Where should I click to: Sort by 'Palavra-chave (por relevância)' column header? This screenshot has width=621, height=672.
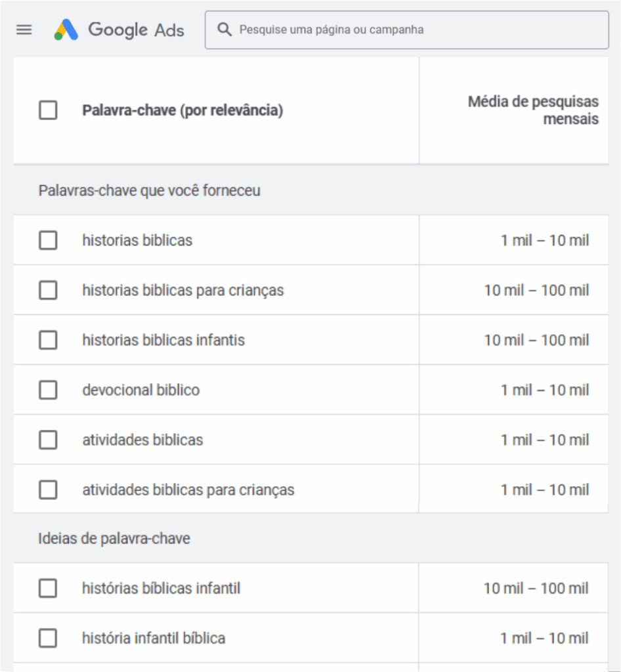click(x=182, y=110)
